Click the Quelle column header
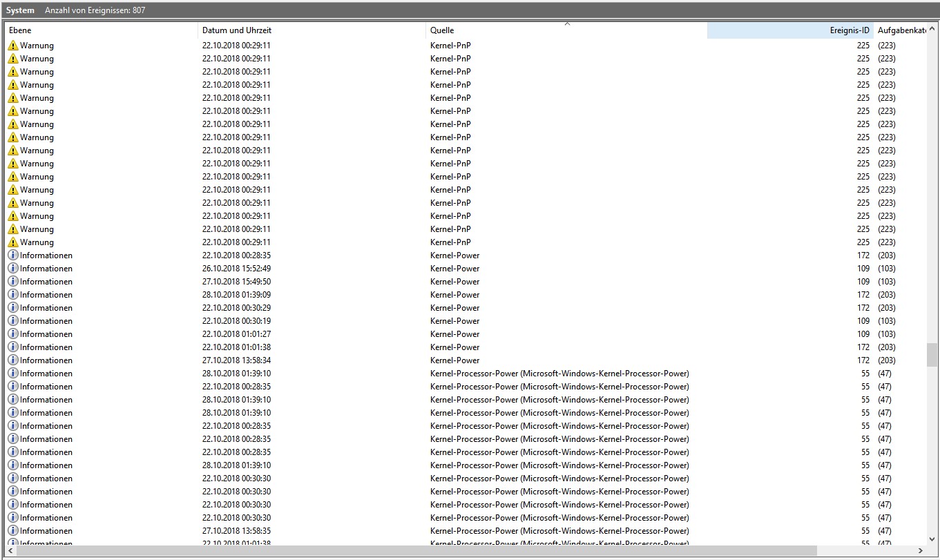940x560 pixels. (x=566, y=30)
